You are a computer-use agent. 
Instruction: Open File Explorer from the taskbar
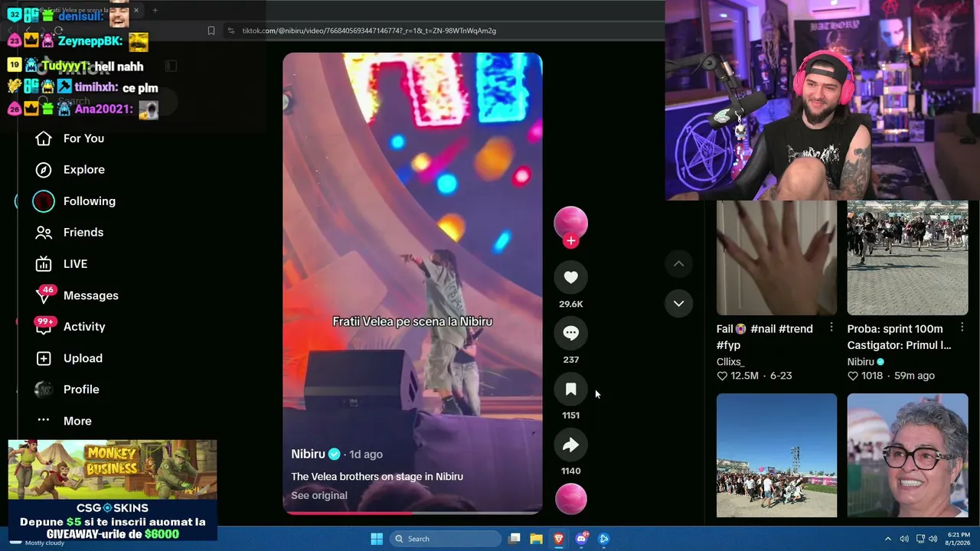pos(537,539)
